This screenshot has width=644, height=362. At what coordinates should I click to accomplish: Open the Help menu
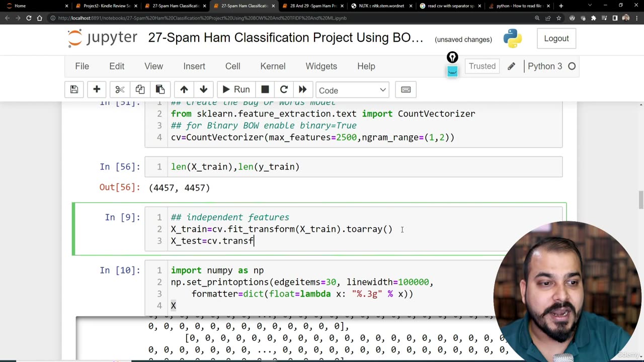366,66
